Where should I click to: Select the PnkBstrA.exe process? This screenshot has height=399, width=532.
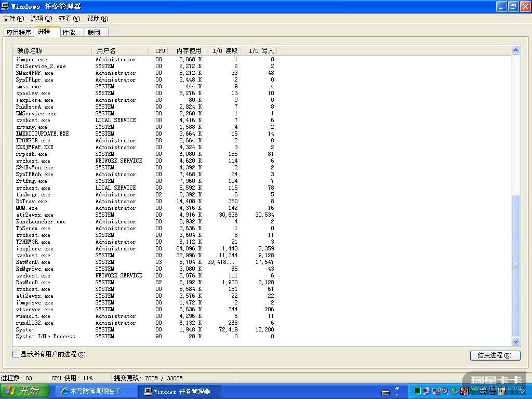click(x=145, y=107)
